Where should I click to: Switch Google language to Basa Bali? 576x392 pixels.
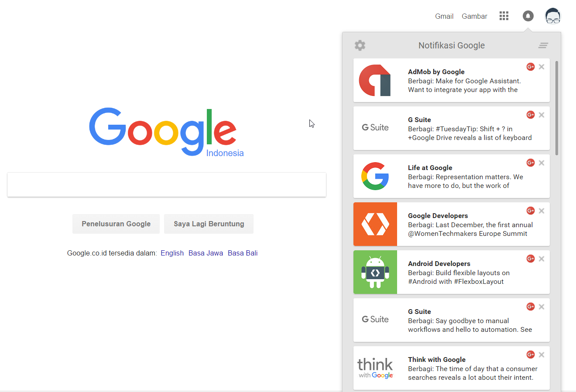[243, 253]
